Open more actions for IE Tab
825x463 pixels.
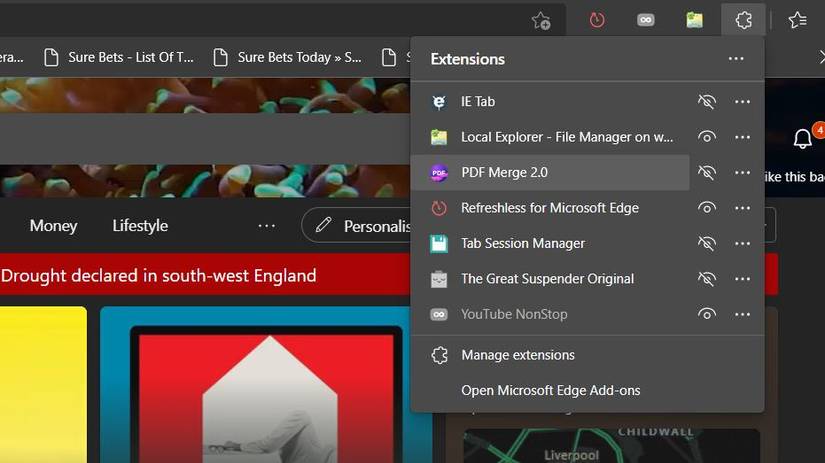[742, 102]
